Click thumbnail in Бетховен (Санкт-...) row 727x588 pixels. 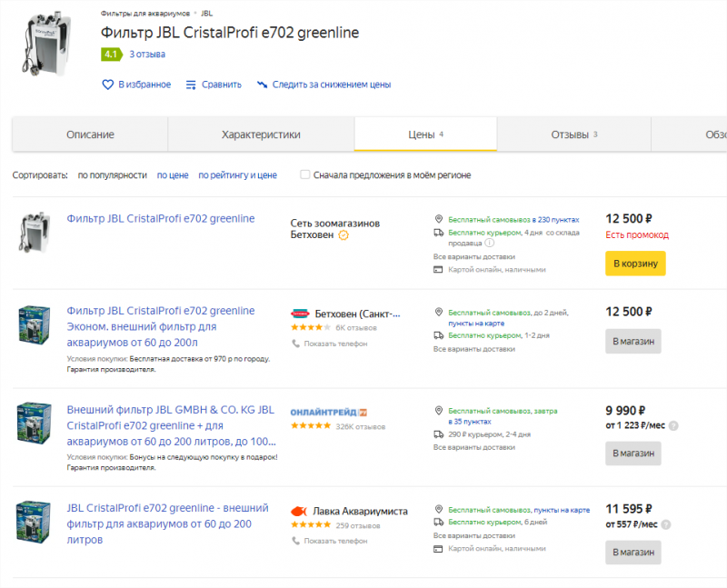coord(35,324)
